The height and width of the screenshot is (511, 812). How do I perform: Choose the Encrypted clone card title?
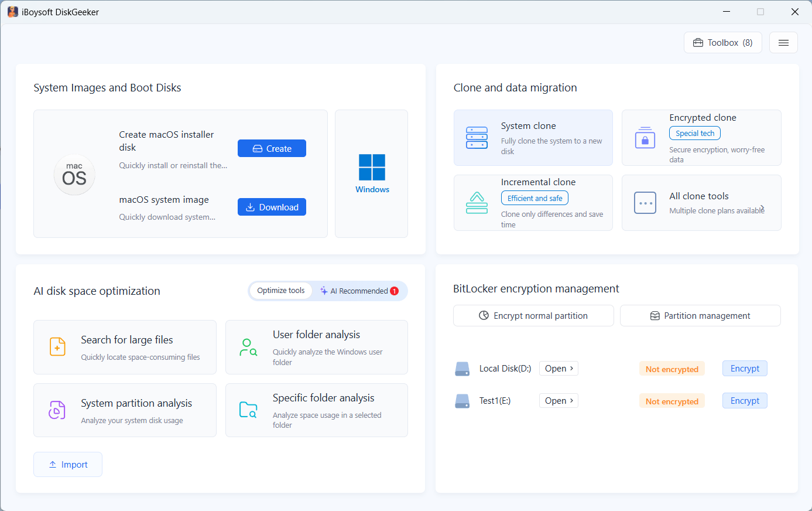(x=703, y=118)
